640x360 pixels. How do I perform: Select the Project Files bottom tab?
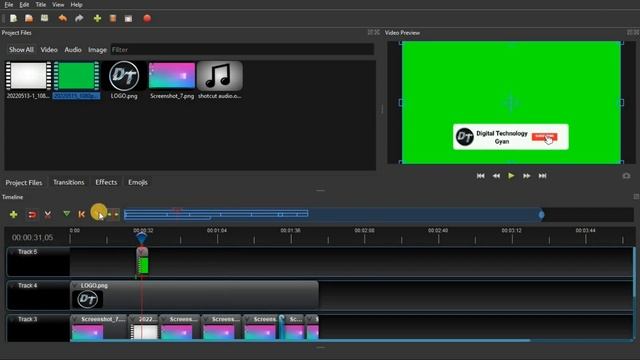tap(24, 182)
